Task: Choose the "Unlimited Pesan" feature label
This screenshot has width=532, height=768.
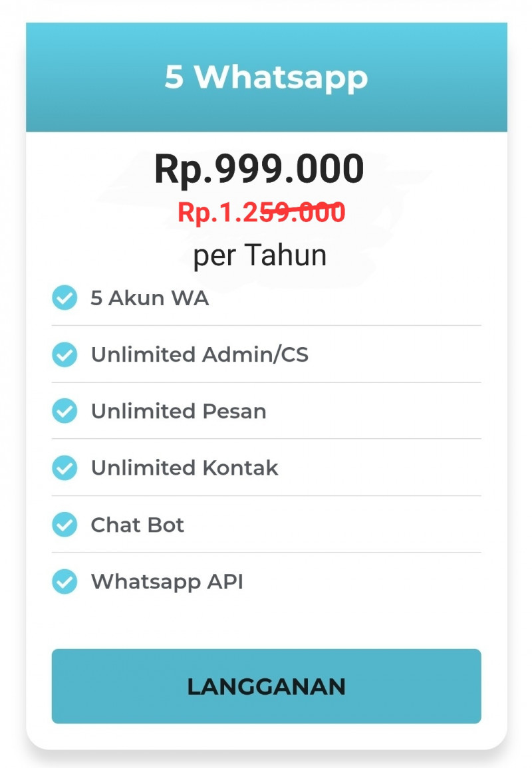Action: 178,411
